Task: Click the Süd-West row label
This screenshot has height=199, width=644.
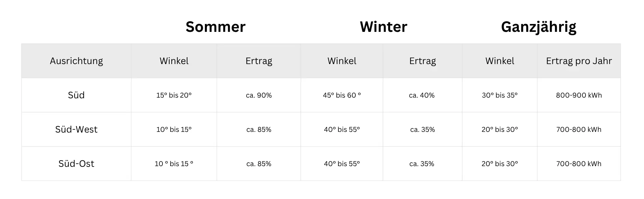Action: point(76,129)
